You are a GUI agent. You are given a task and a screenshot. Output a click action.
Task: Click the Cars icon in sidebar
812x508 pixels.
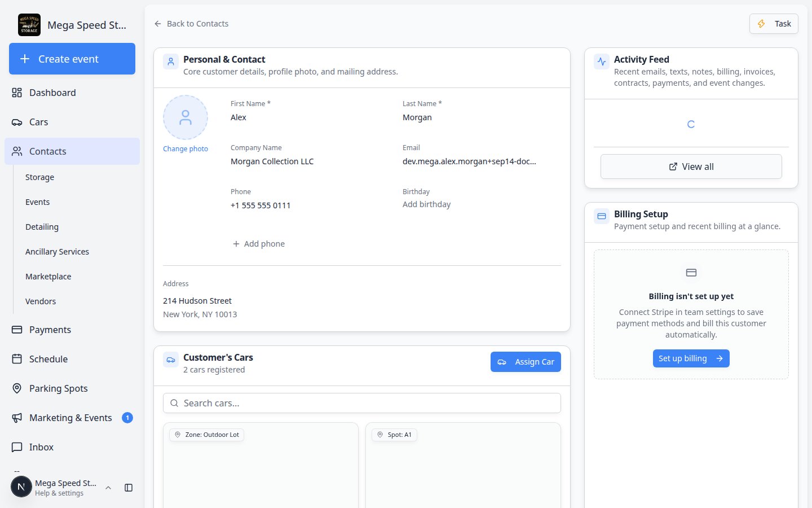pyautogui.click(x=17, y=122)
